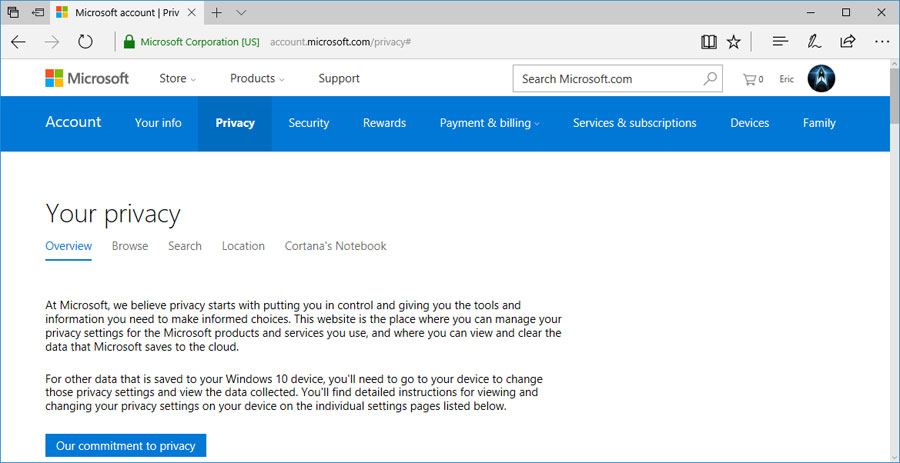Viewport: 900px width, 463px height.
Task: Select the Overview sub-tab
Action: [69, 246]
